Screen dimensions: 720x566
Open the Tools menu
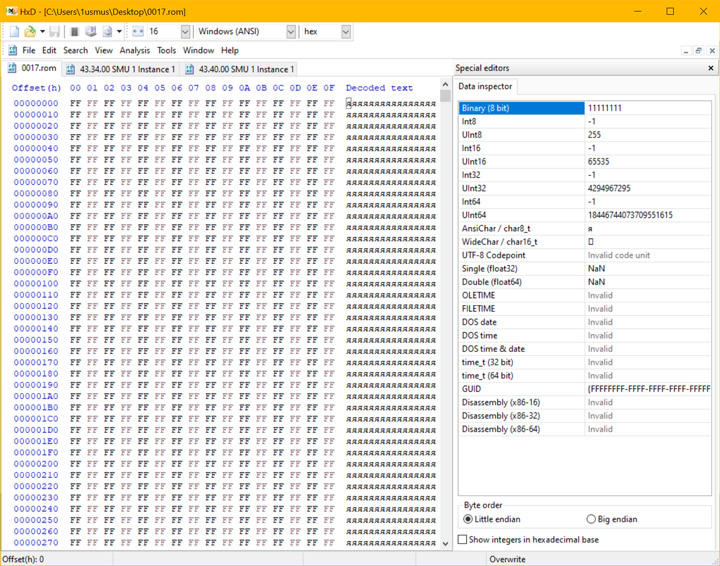166,50
